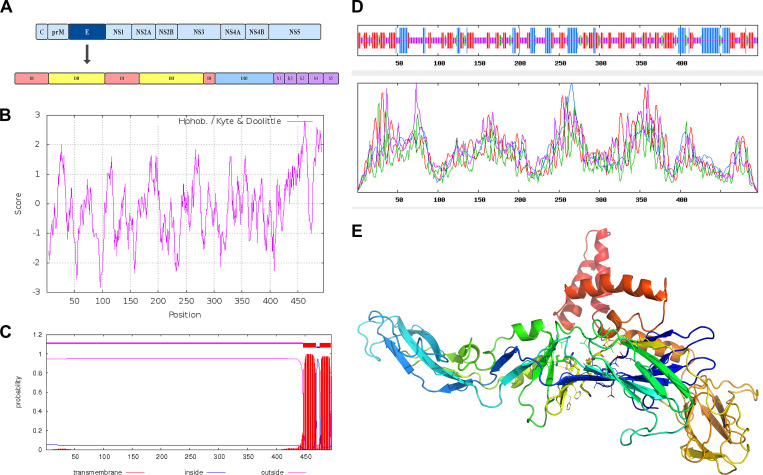
Task: Click the light blue DIII domain segment
Action: point(244,78)
